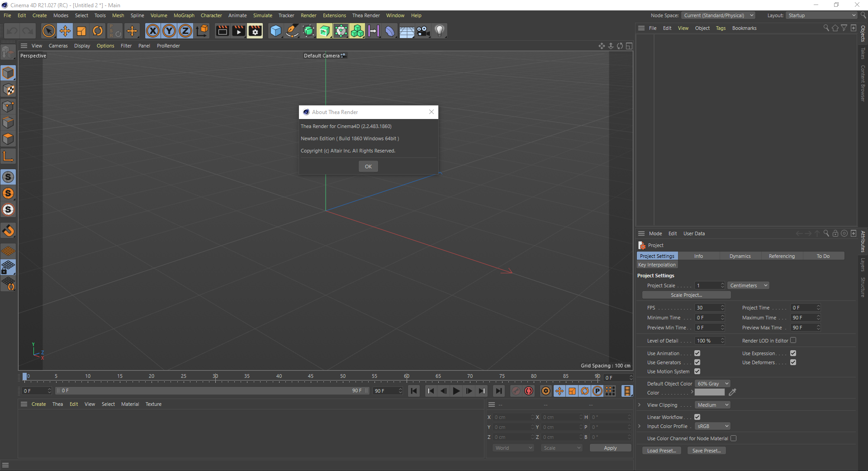Click the Cube primitive icon
The width and height of the screenshot is (868, 471).
pyautogui.click(x=275, y=31)
